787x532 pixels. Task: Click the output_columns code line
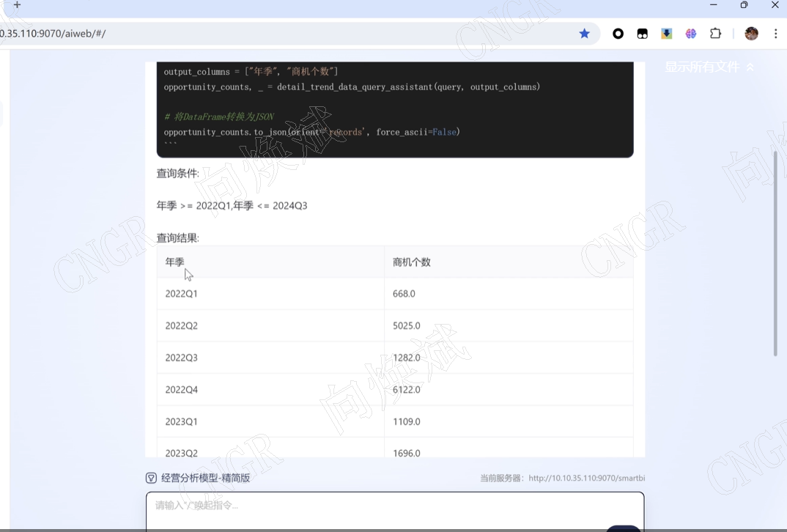[x=251, y=72]
